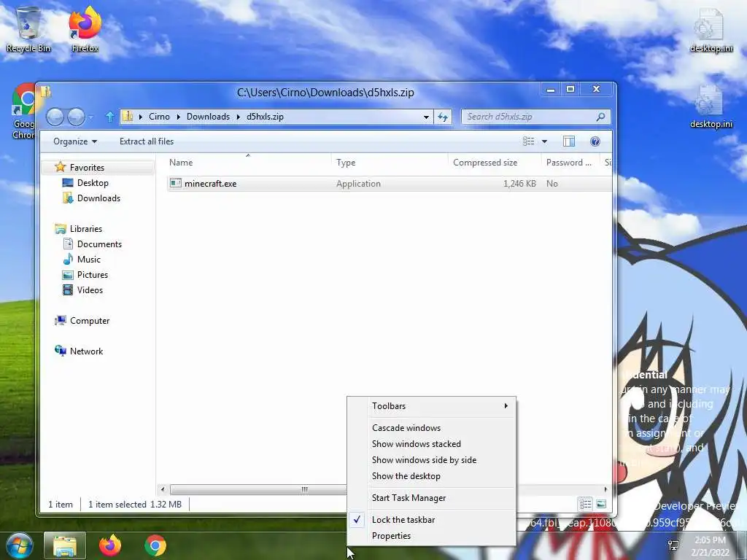Screen dimensions: 747x560
Task: Click the Application type cell
Action: [358, 183]
